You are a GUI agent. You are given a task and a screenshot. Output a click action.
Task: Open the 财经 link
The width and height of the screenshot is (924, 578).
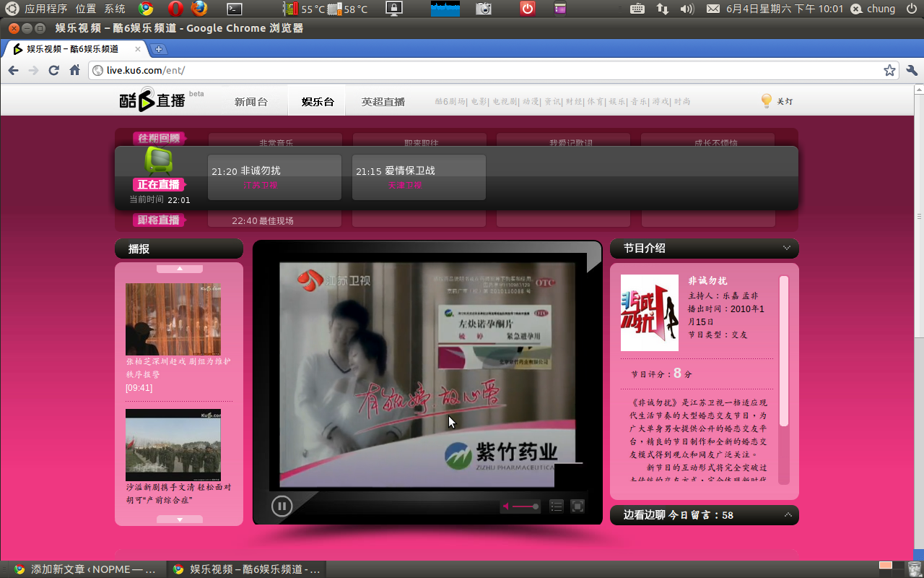(574, 102)
